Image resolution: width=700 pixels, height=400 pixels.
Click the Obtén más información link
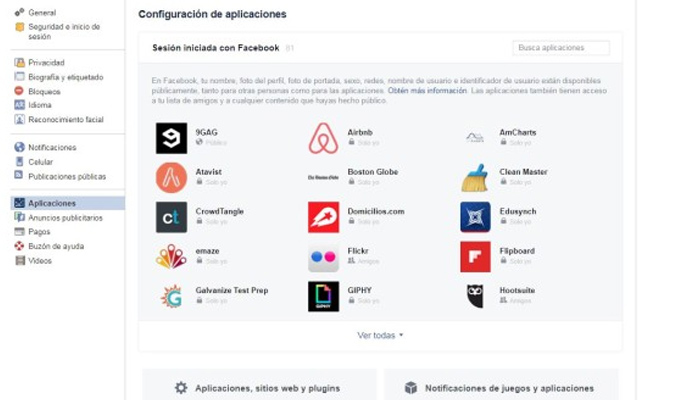(427, 91)
